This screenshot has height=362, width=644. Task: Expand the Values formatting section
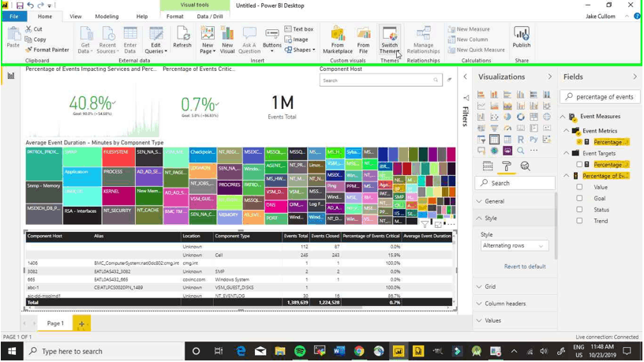[514, 320]
